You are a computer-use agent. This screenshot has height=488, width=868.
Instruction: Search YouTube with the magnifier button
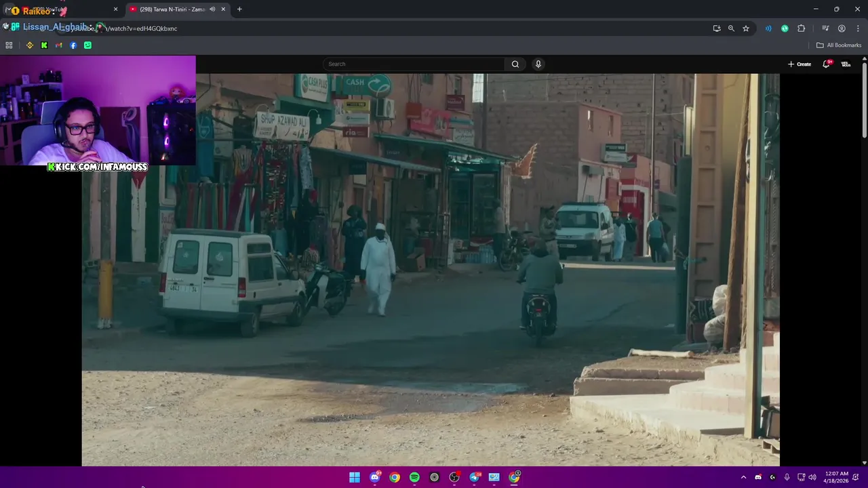[515, 64]
